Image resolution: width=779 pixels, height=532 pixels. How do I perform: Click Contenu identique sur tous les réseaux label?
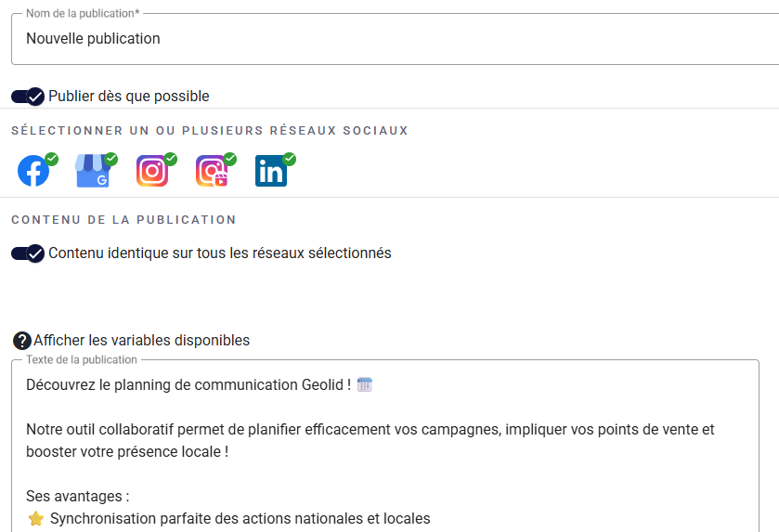(220, 253)
